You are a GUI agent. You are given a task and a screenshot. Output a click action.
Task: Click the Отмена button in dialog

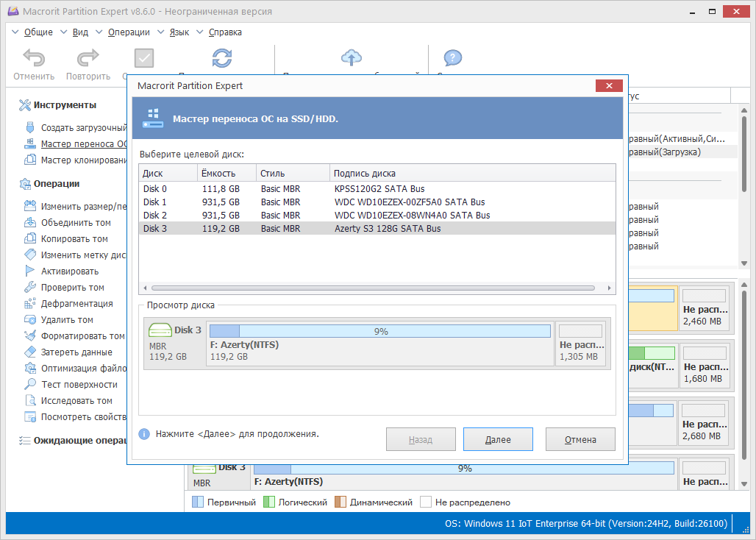click(580, 439)
